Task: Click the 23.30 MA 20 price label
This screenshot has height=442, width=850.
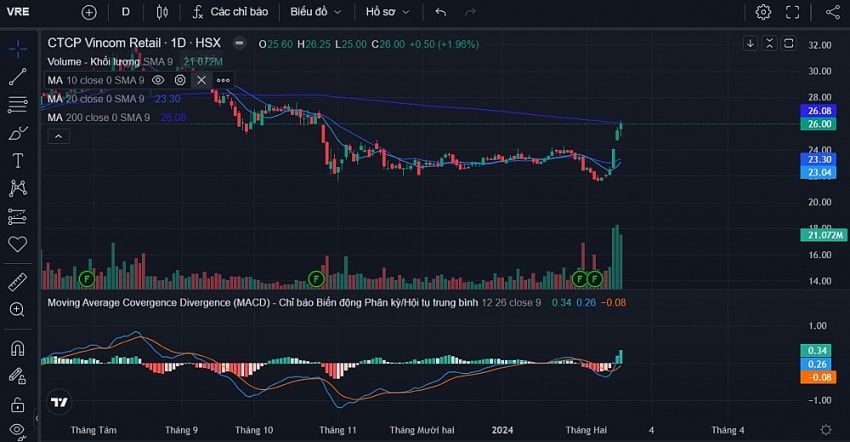Action: 819,159
